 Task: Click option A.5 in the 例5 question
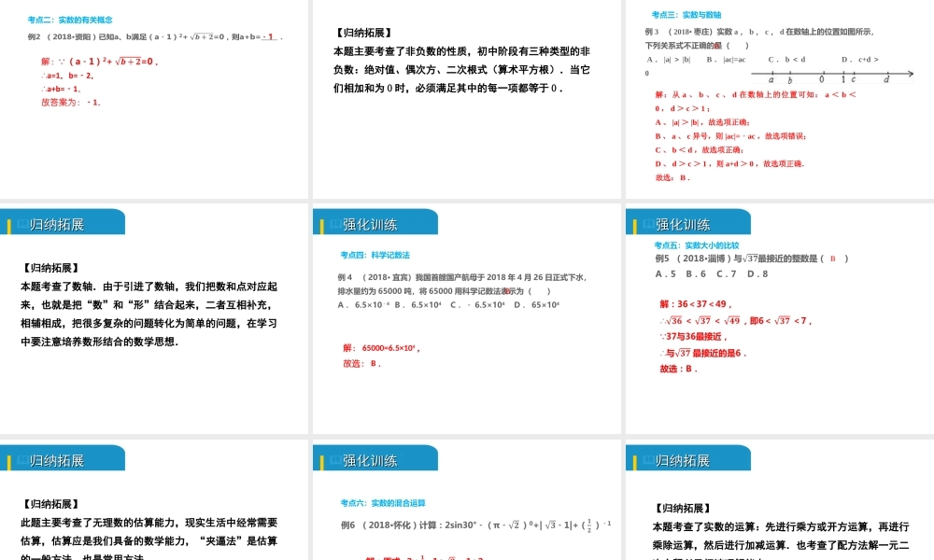tap(665, 273)
